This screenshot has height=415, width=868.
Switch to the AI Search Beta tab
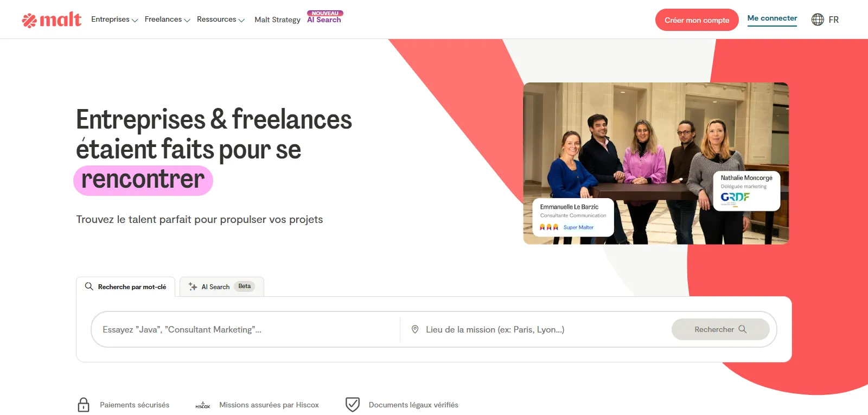(x=222, y=286)
